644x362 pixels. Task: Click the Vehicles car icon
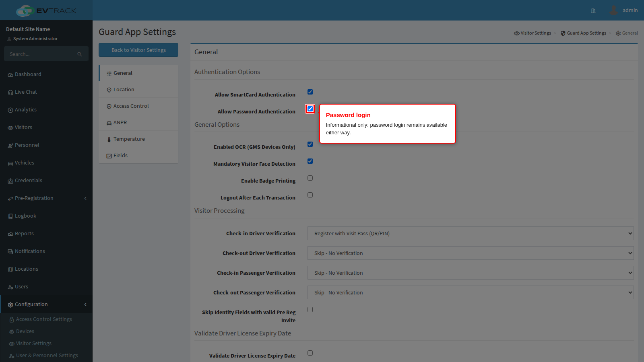point(10,163)
